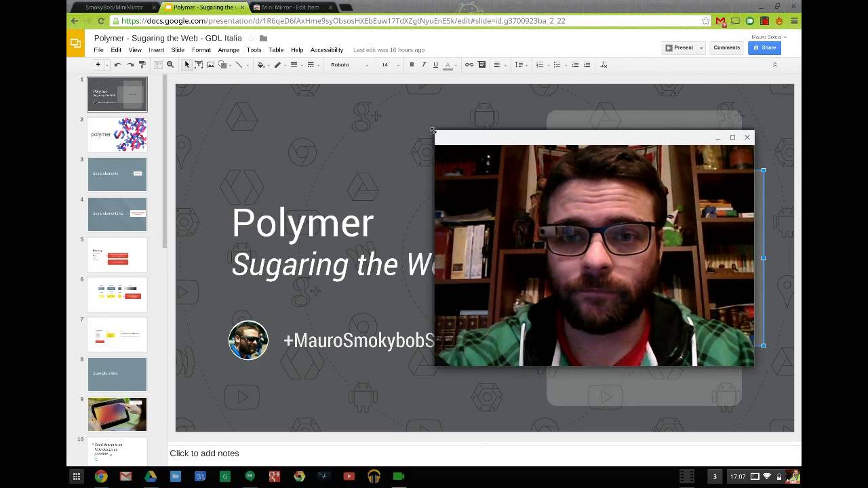This screenshot has width=868, height=488.
Task: Click the 'Click to add notes' field
Action: [x=484, y=453]
